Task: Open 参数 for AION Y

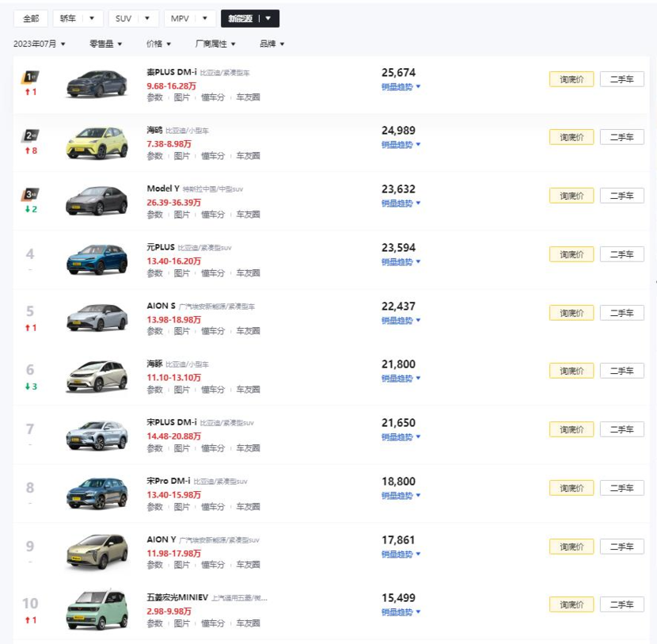Action: (154, 565)
